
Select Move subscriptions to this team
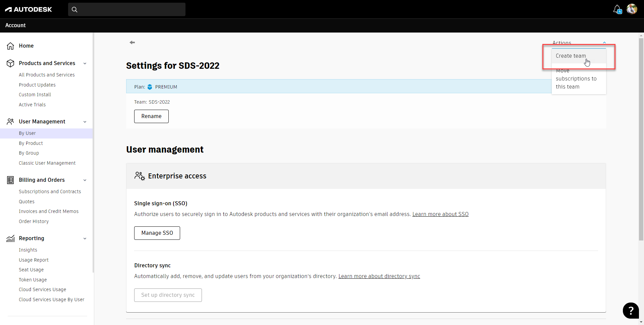click(x=579, y=79)
